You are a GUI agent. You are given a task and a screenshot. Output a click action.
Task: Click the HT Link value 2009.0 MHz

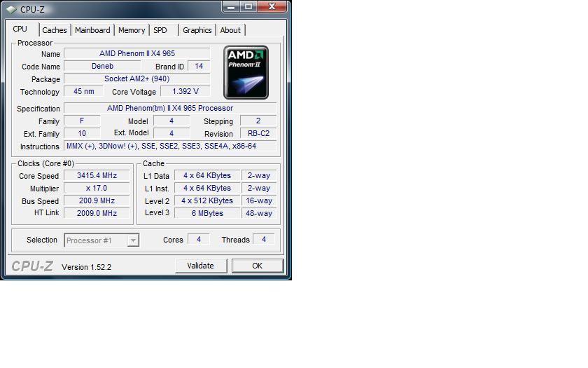coord(97,213)
